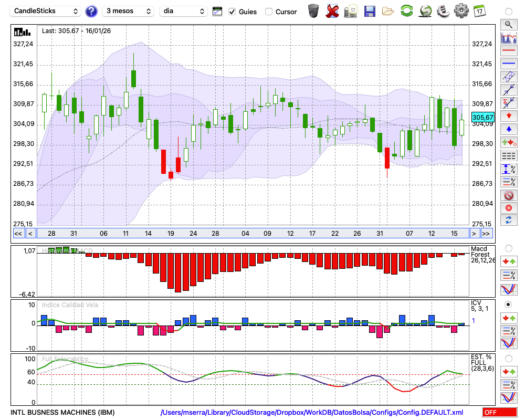Click the 'INTL BUSNESS MACHINES (IBM)' label

62,412
